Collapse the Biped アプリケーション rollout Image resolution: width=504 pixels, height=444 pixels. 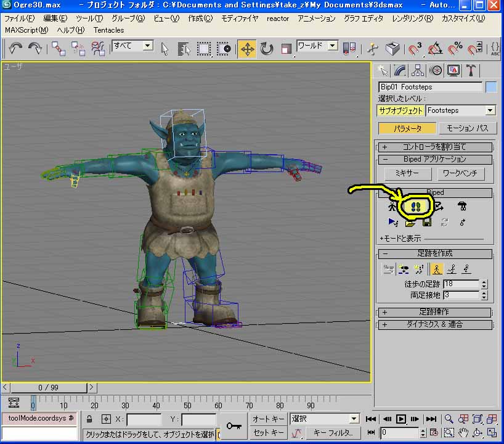435,159
